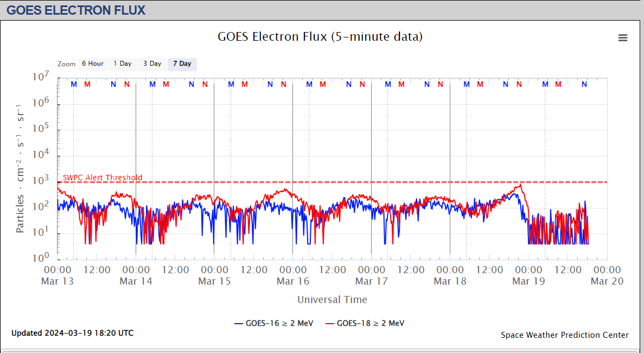This screenshot has width=644, height=353.
Task: Click the 10^7 y-axis tick label
Action: coord(41,76)
